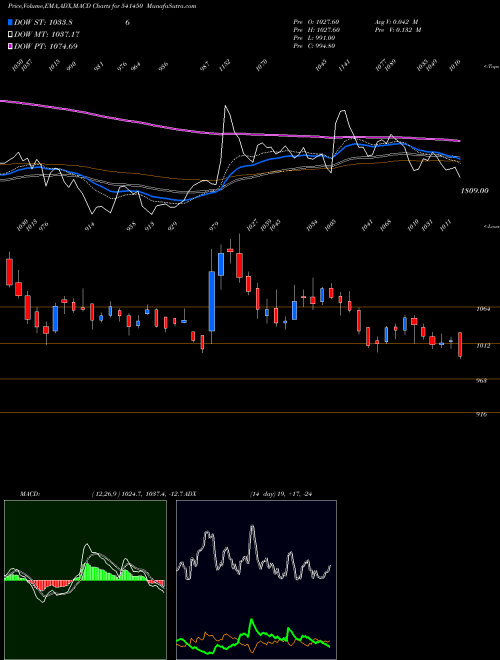Image resolution: width=500 pixels, height=660 pixels.
Task: Click the thick green line in the ADX panel
Action: (252, 622)
